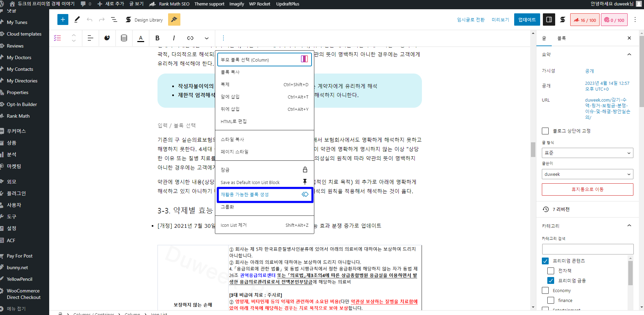The height and width of the screenshot is (315, 644).
Task: Collapse the 카테고리 panel
Action: [x=629, y=226]
